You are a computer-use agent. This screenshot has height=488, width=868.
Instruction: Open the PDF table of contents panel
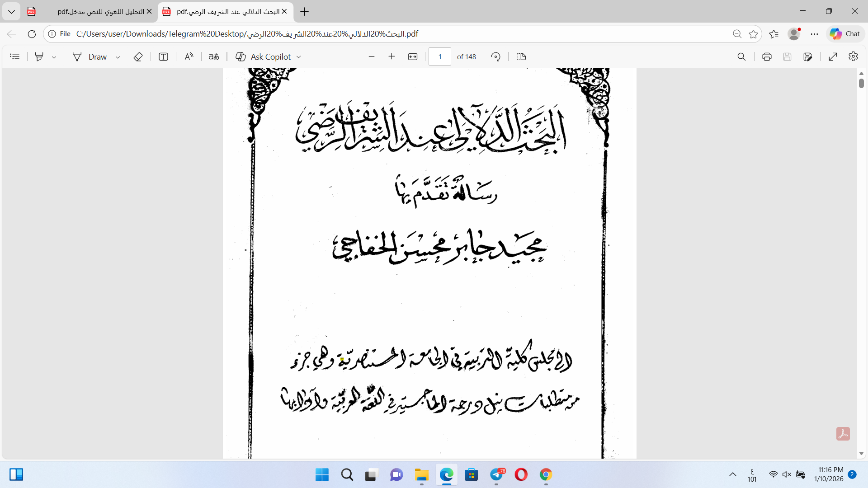[x=15, y=56]
